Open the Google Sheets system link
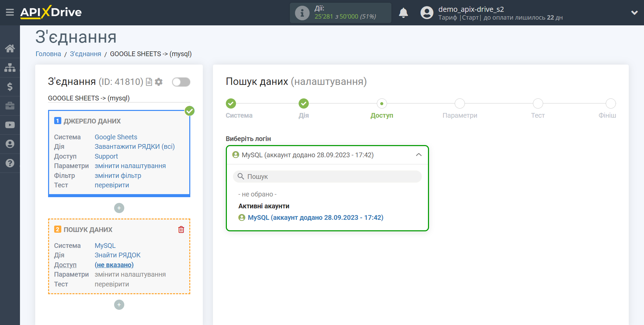The image size is (644, 325). 116,137
